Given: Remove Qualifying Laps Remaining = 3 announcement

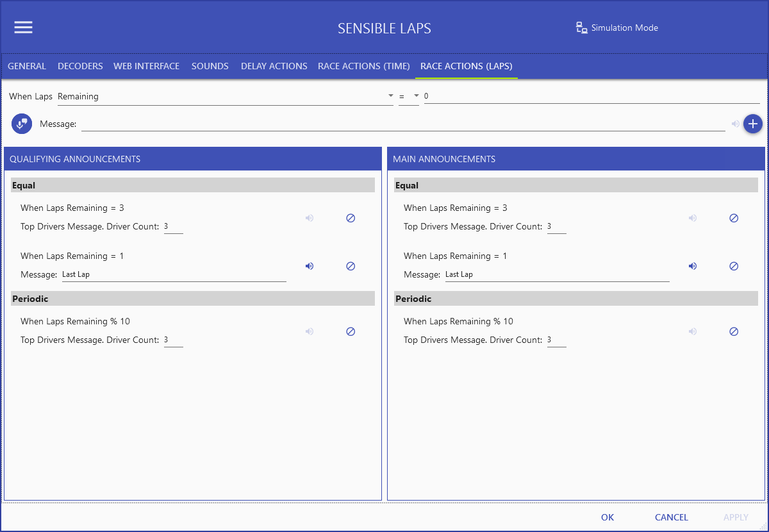Looking at the screenshot, I should point(351,218).
